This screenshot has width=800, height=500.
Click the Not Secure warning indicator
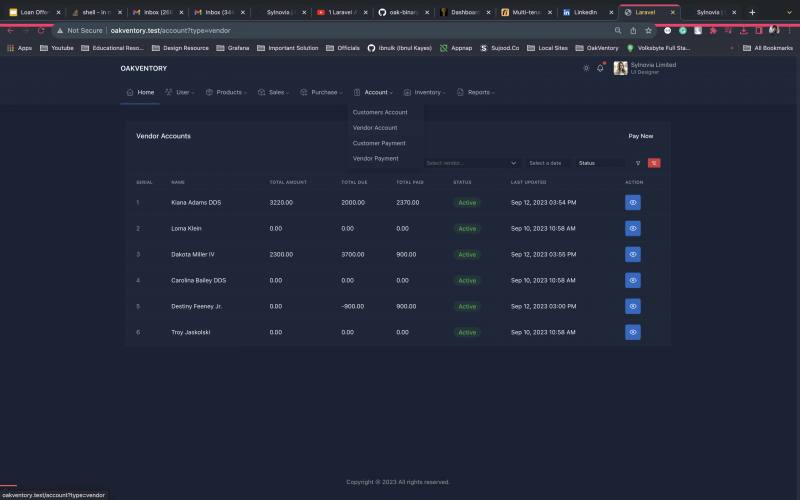(x=80, y=31)
